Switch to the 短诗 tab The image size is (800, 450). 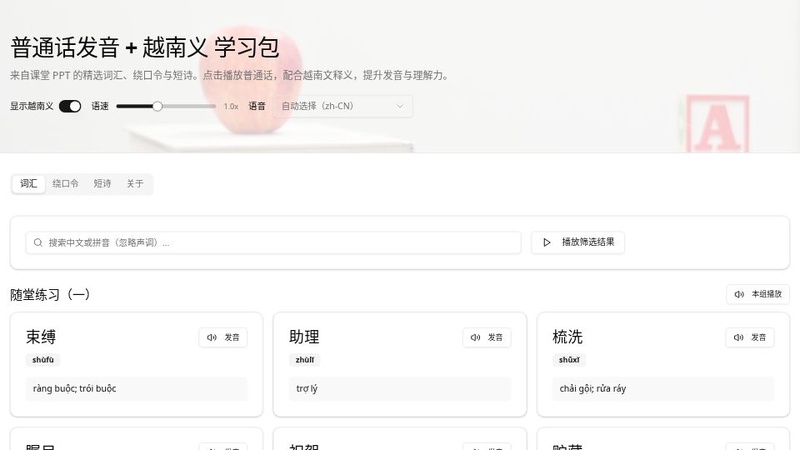(x=102, y=184)
